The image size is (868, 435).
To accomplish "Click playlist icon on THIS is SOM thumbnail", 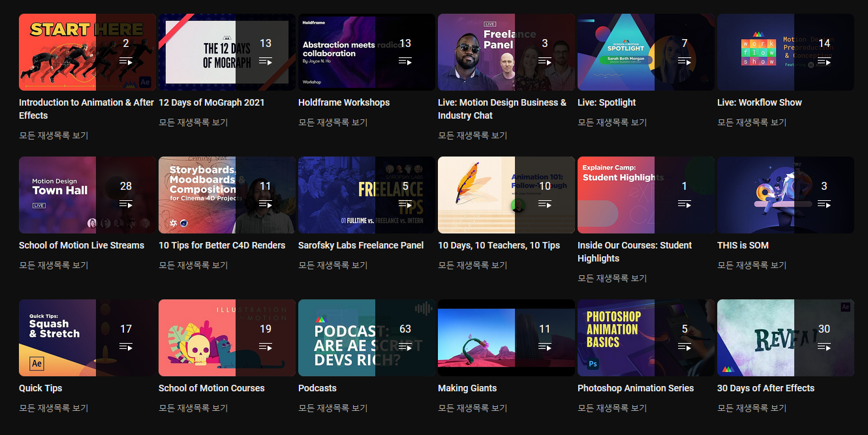I will click(x=824, y=204).
